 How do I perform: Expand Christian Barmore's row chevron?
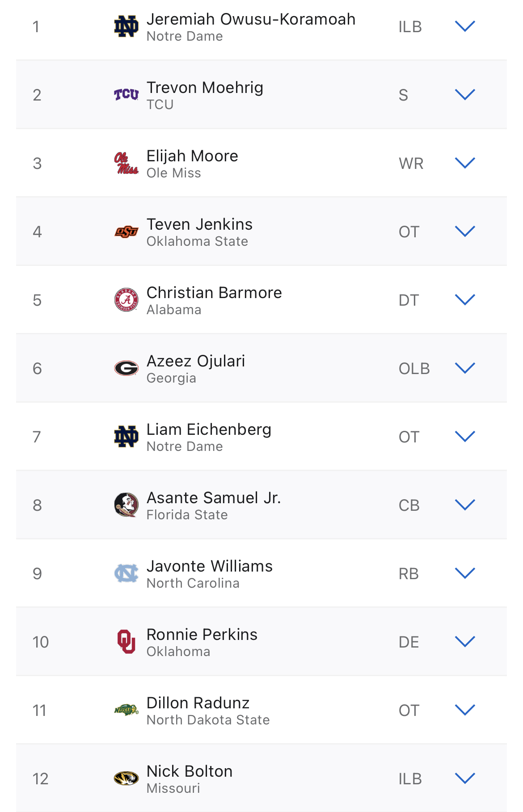[x=465, y=300]
